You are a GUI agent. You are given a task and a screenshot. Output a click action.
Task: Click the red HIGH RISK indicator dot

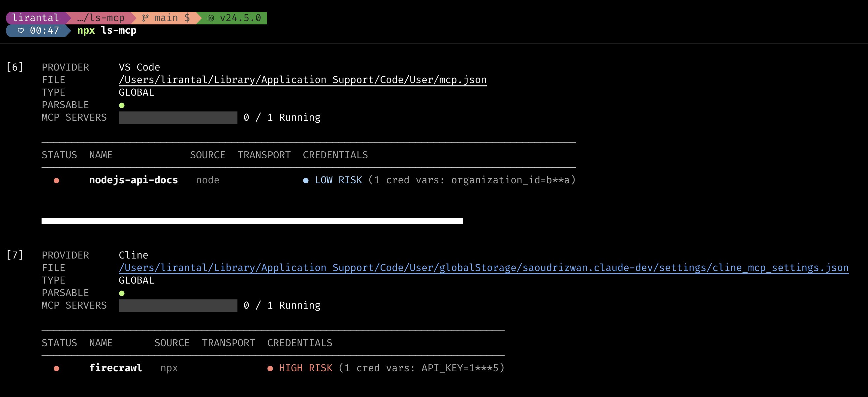click(270, 368)
